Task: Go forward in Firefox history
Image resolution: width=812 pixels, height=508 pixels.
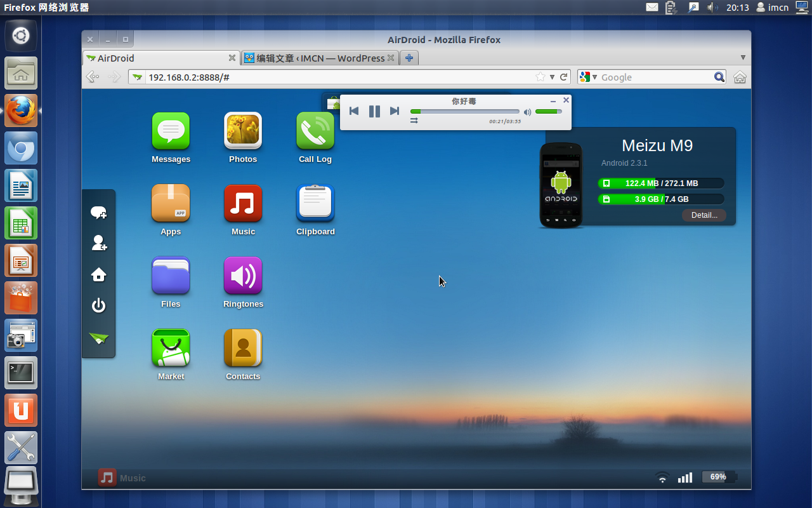Action: coord(114,77)
